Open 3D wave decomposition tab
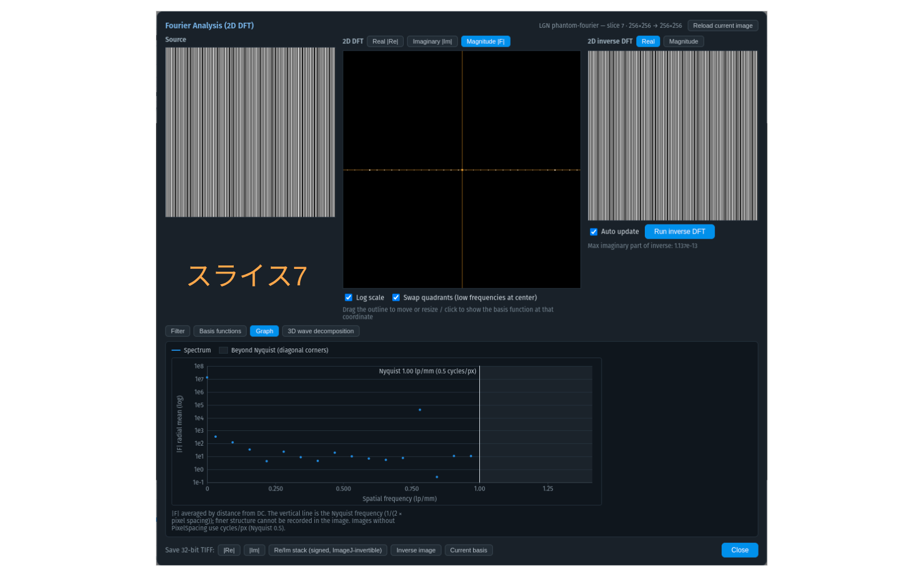Screen dimensions: 924x577 (x=321, y=331)
